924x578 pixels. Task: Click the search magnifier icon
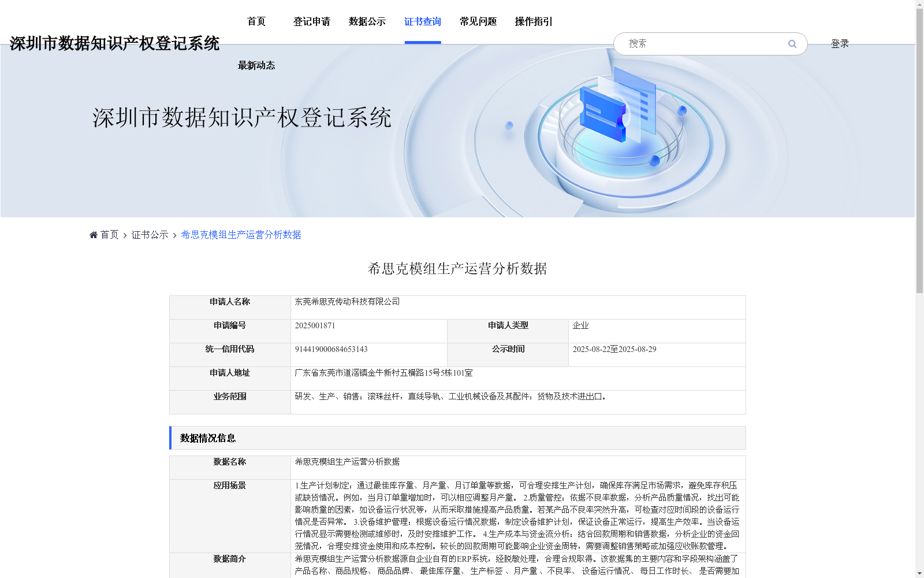[x=792, y=44]
